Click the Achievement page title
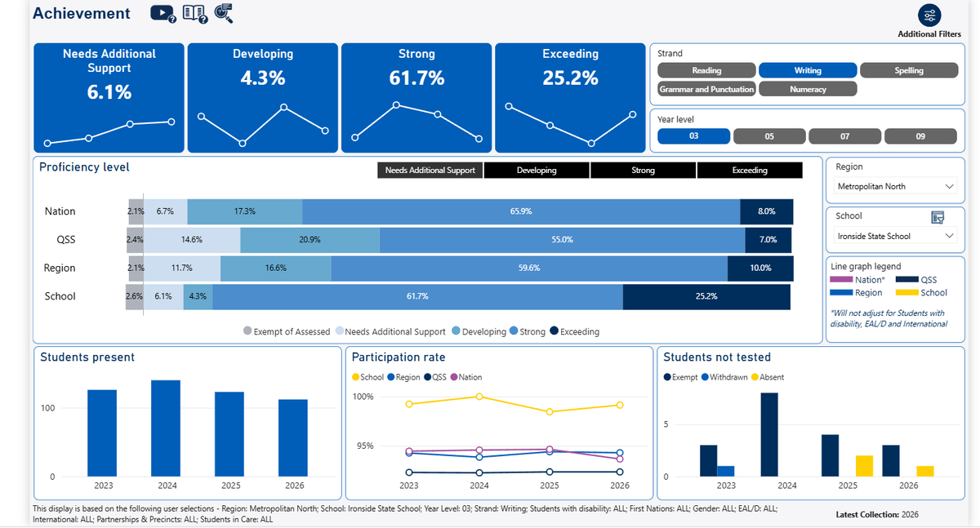The image size is (980, 528). tap(81, 13)
